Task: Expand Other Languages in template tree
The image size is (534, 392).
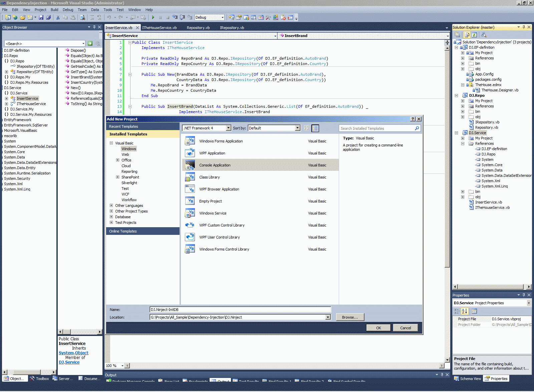Action: [111, 206]
